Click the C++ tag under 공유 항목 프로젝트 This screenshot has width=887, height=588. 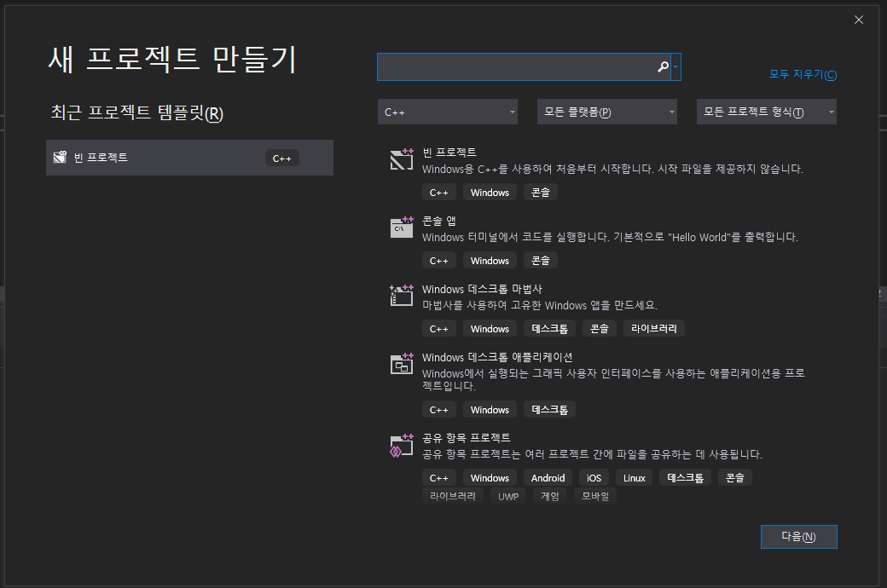439,478
